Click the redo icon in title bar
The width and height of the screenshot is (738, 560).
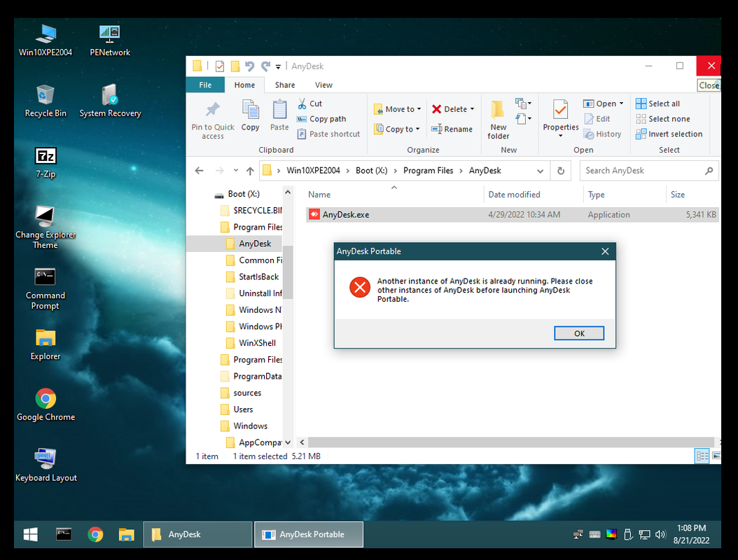(265, 66)
